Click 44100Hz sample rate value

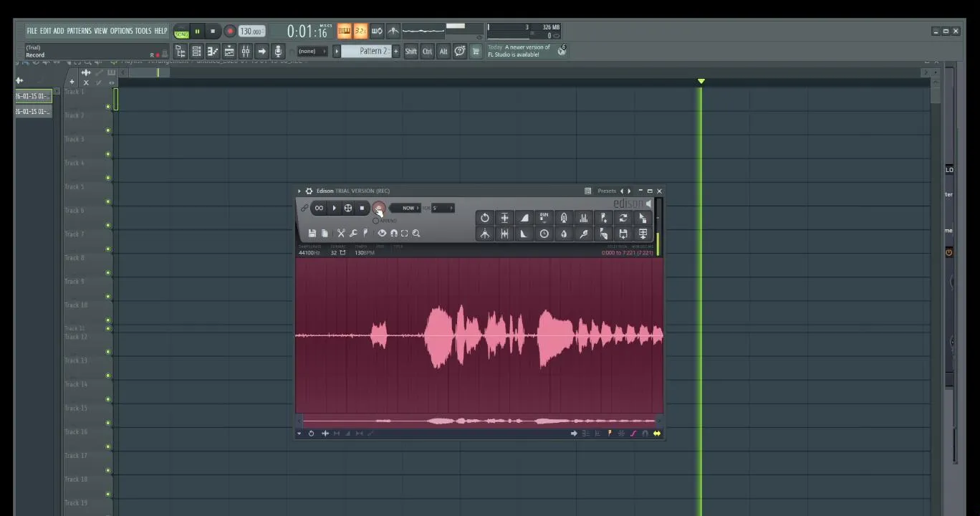(309, 253)
